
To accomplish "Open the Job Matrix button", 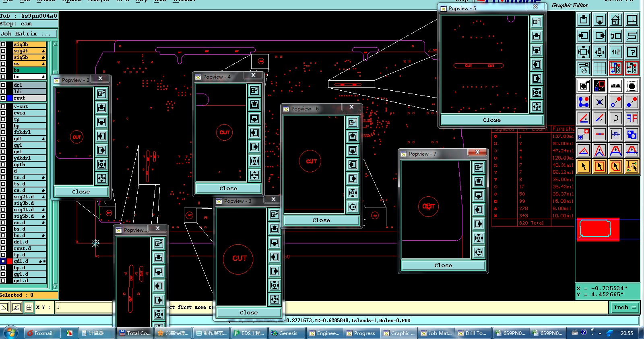I will point(29,33).
